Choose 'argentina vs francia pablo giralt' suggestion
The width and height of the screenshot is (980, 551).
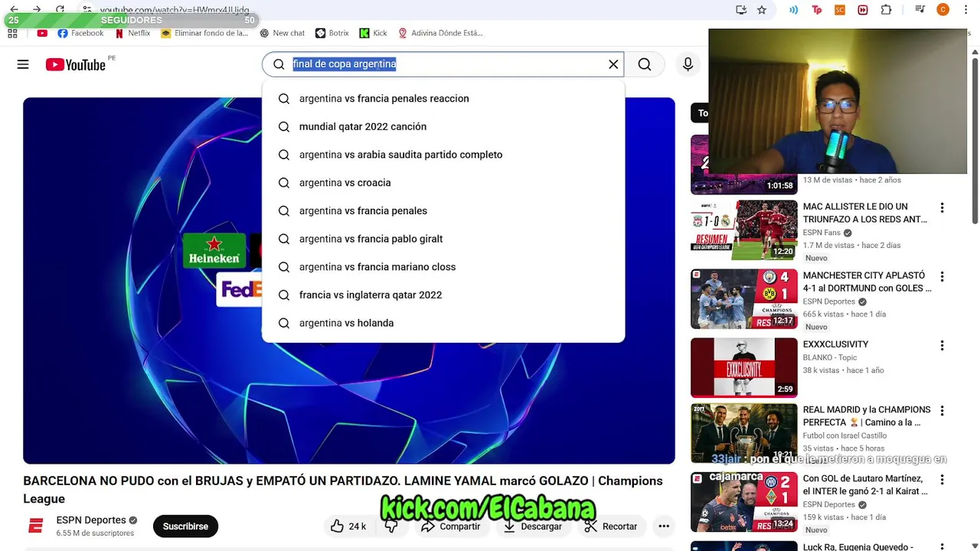click(443, 239)
